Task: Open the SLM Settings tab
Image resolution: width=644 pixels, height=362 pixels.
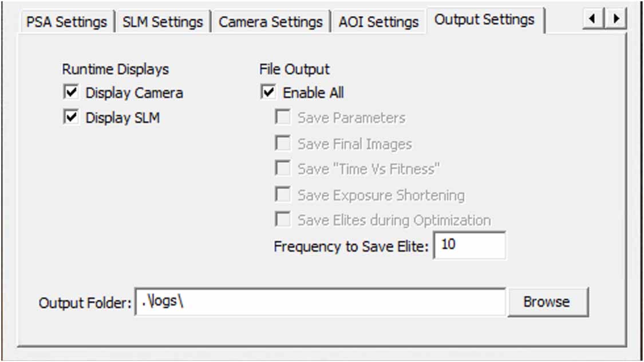Action: [x=163, y=22]
